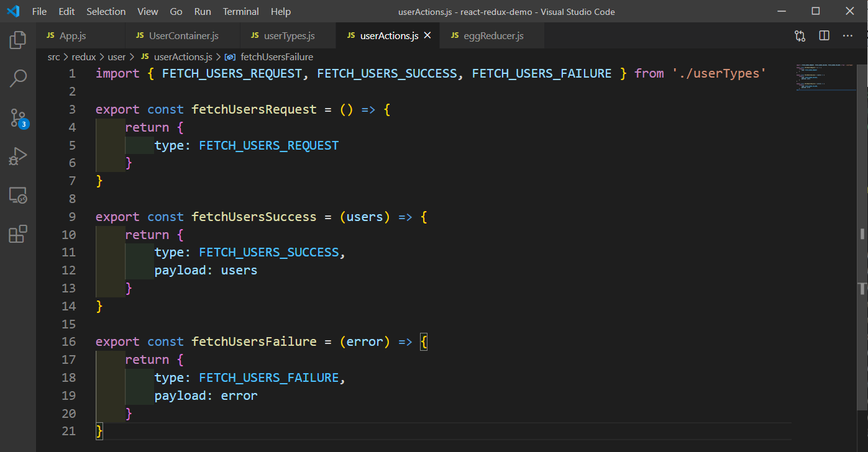Click the userActions.js breadcrumb segment
Screen dimensions: 868x452
[176, 56]
